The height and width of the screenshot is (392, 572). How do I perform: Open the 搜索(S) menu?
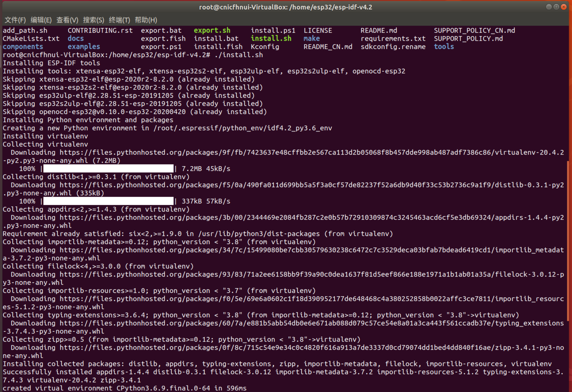pyautogui.click(x=94, y=20)
